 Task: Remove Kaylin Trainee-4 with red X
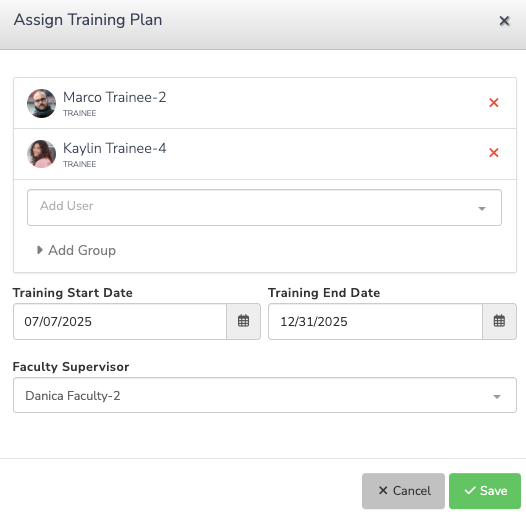click(493, 153)
